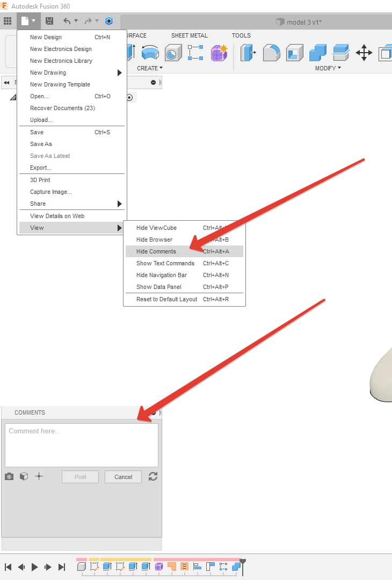Image resolution: width=392 pixels, height=580 pixels.
Task: Select the Revolve tool in Create
Action: [150, 53]
